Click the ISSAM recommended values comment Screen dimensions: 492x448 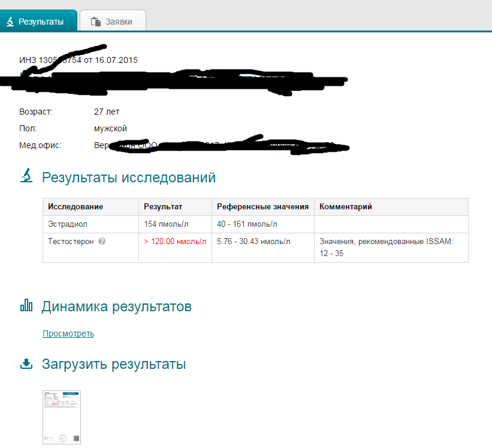pyautogui.click(x=386, y=247)
